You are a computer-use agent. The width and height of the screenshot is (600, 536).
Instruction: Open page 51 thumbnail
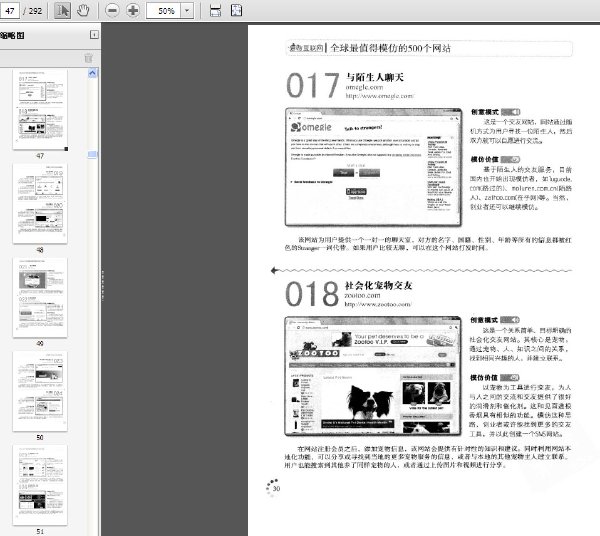point(40,485)
